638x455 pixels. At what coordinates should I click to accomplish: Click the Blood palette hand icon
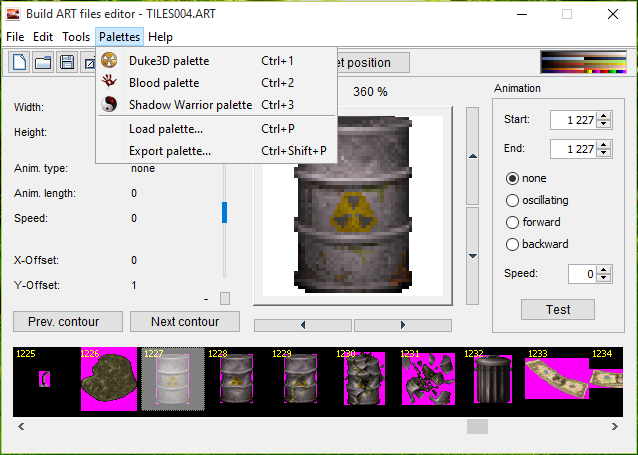click(x=109, y=82)
